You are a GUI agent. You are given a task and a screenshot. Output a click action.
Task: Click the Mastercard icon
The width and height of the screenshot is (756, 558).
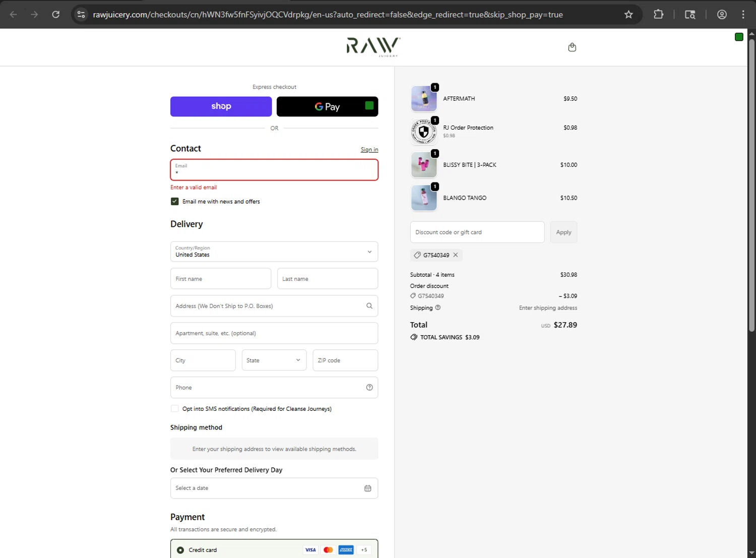click(x=328, y=550)
